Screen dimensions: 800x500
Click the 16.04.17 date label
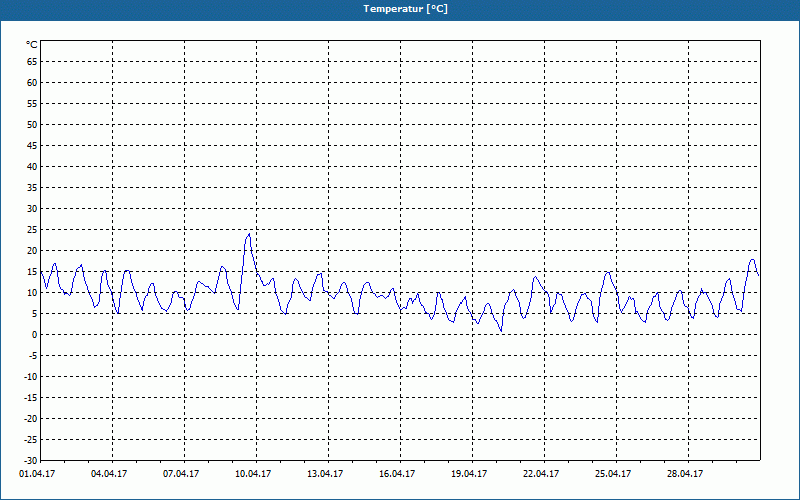[x=397, y=474]
